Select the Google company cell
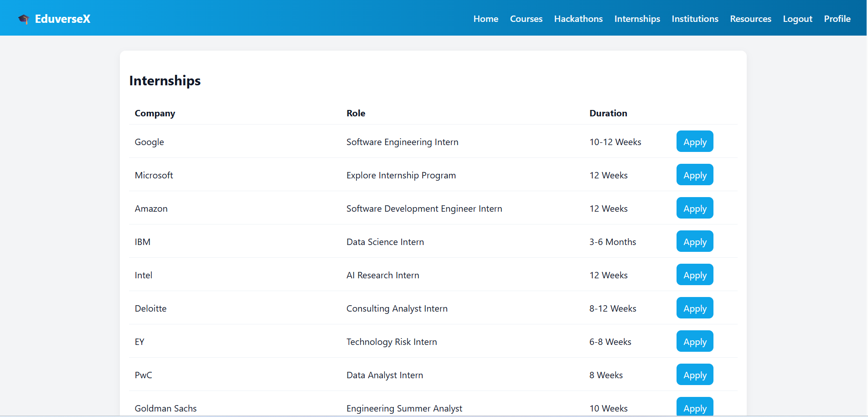 [x=150, y=142]
